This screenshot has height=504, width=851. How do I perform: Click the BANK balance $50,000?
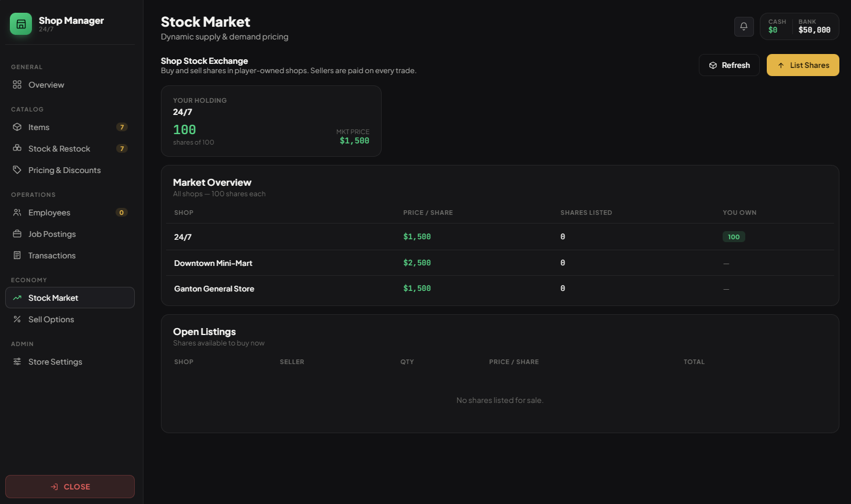point(814,30)
